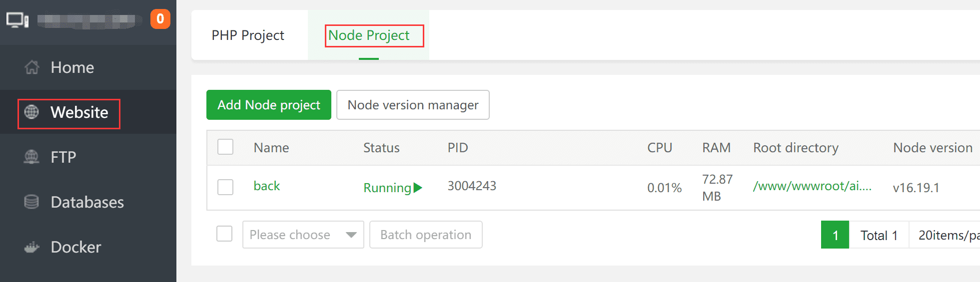
Task: Tick the checkbox beside Please choose
Action: [224, 234]
